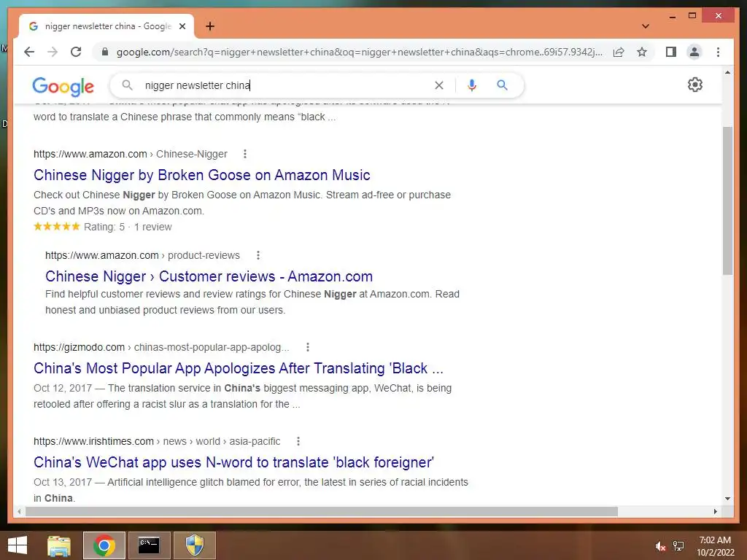Expand the tab search chevron

click(645, 26)
